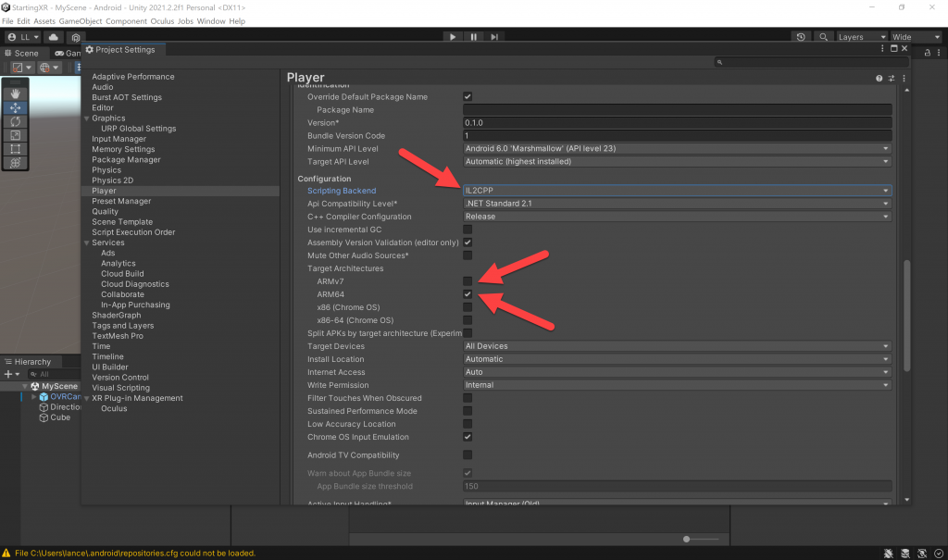Open C++ Compiler Configuration dropdown
Screen dimensions: 948x560
677,217
